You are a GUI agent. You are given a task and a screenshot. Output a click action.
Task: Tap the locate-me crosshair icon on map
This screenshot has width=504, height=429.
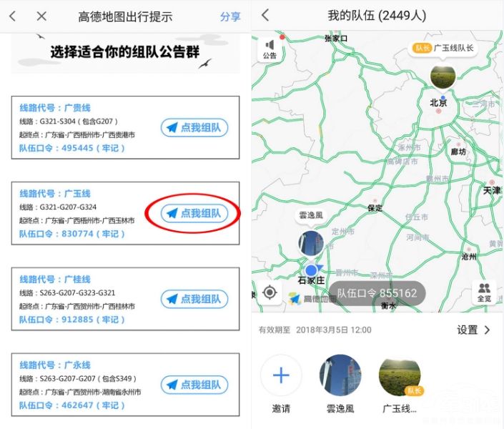270,292
